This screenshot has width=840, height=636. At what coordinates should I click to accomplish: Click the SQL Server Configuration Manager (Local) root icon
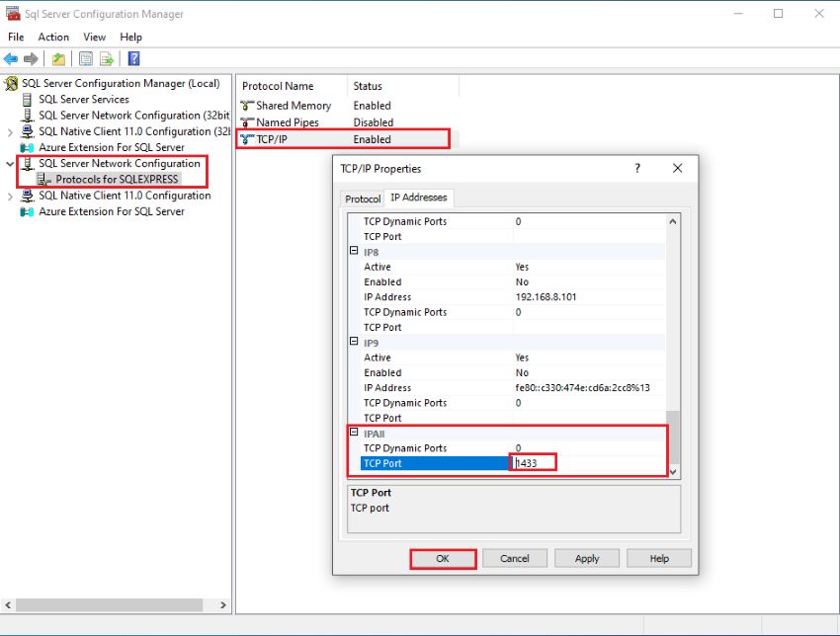[11, 84]
